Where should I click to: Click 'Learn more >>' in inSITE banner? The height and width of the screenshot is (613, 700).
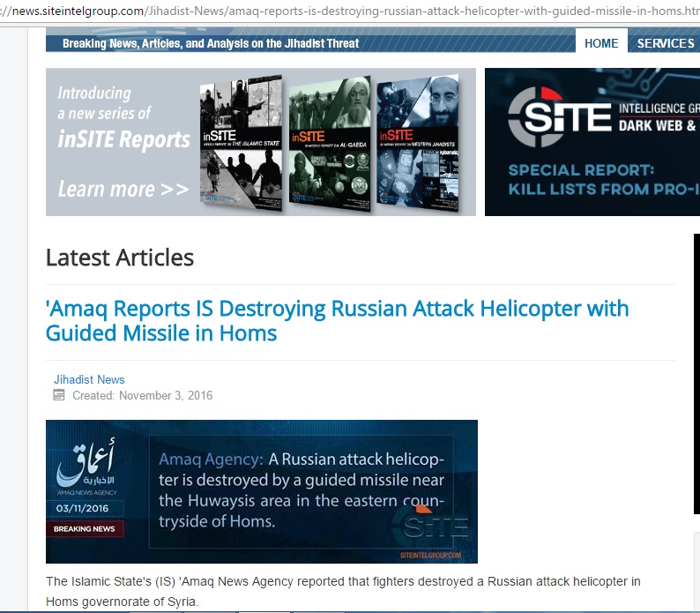(123, 189)
